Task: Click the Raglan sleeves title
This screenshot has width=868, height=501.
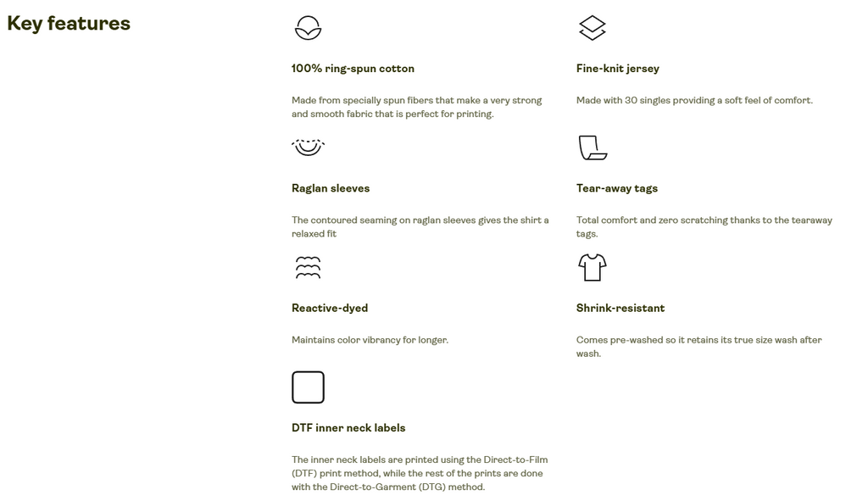Action: coord(331,188)
